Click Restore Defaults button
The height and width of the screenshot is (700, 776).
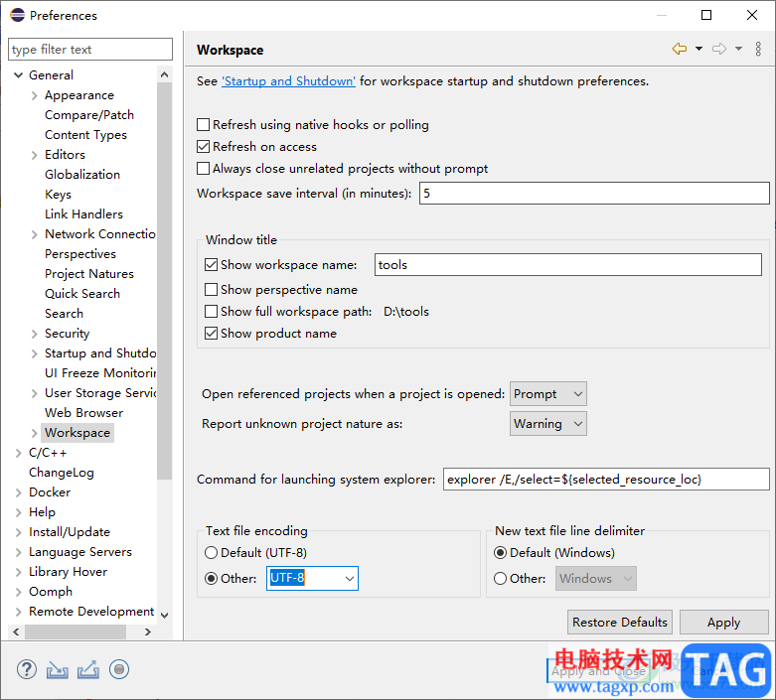pos(620,622)
